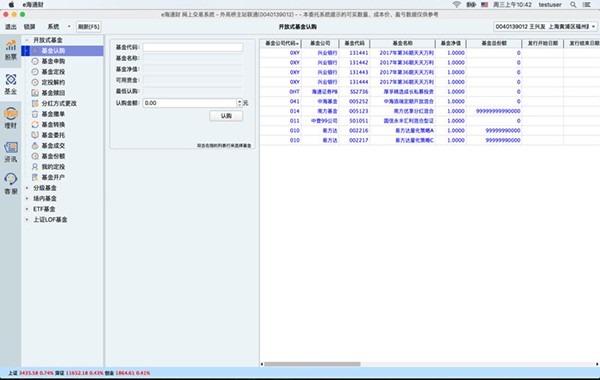Click the 基金名称 column header
This screenshot has height=380, width=600.
coord(403,43)
